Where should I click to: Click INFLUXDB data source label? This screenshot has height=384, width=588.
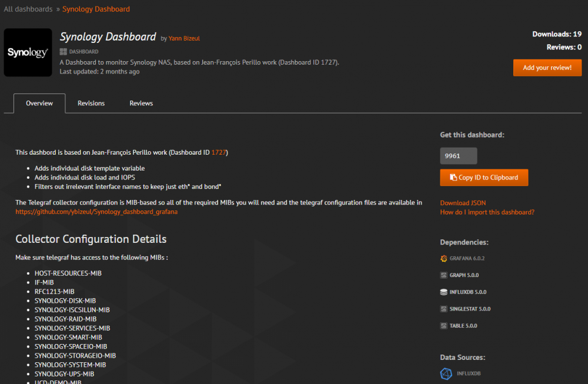tap(469, 373)
